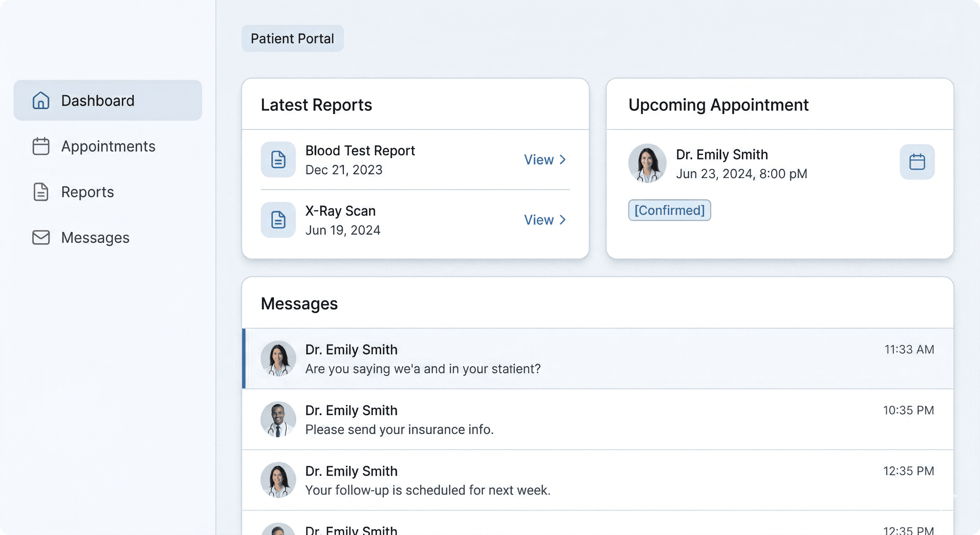The width and height of the screenshot is (980, 535).
Task: Click the Blood Test Report document icon
Action: pyautogui.click(x=278, y=160)
